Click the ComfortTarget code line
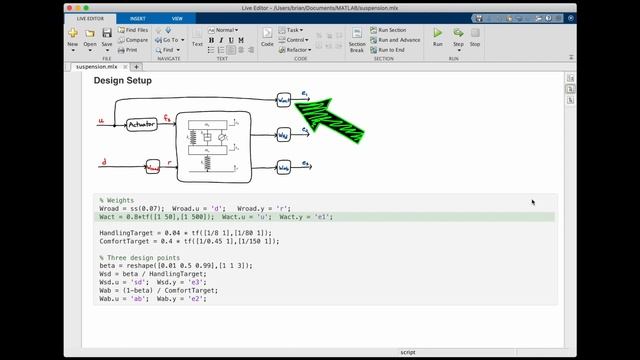 tap(189, 241)
